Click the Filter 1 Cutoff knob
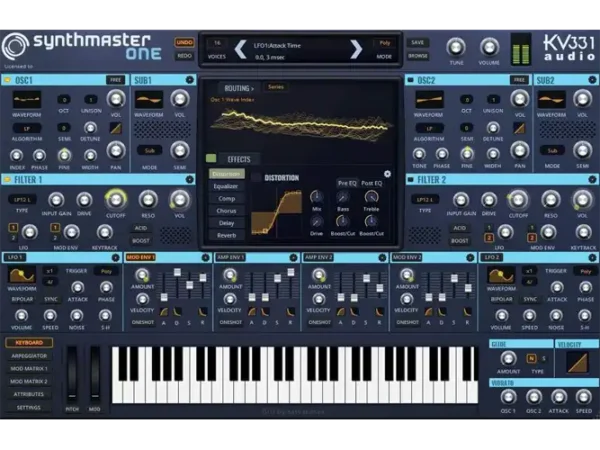 pos(115,199)
